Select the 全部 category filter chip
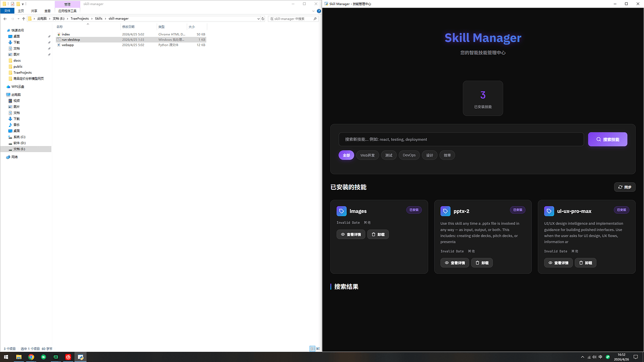Screen dimensions: 644x362 [x=346, y=155]
